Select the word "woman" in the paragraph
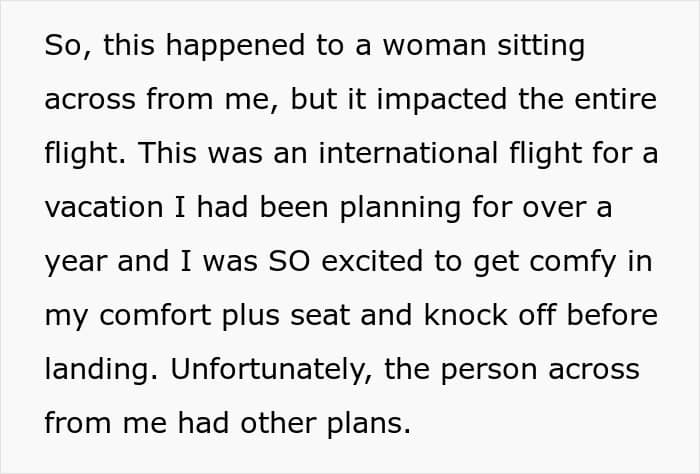The height and width of the screenshot is (474, 700). pos(434,46)
